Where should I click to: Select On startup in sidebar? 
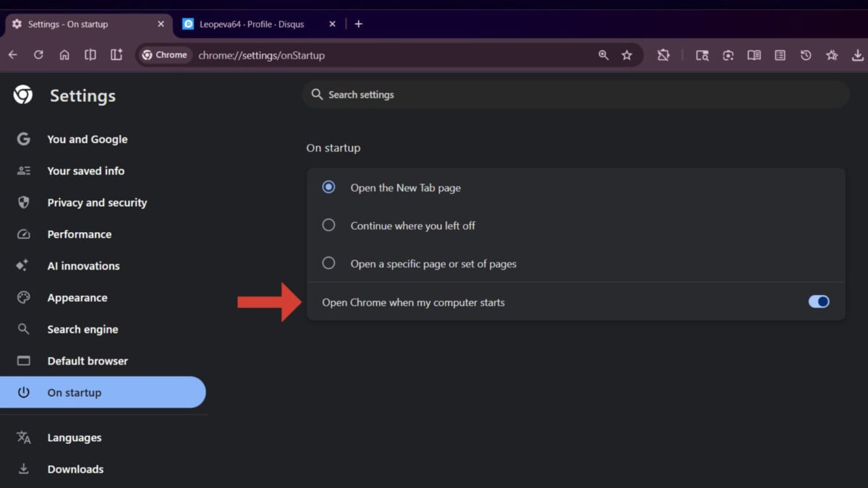103,393
